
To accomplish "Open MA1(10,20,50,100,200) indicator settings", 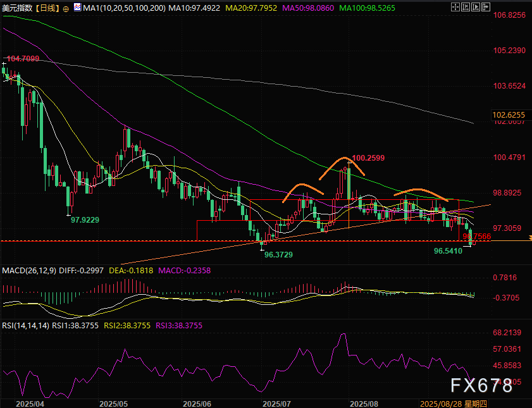I will tap(119, 8).
